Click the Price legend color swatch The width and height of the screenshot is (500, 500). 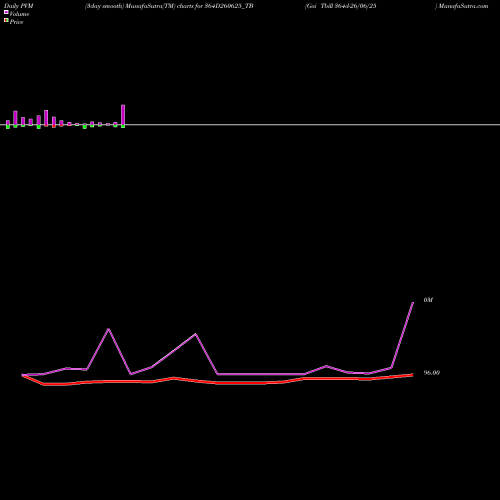pos(6,20)
